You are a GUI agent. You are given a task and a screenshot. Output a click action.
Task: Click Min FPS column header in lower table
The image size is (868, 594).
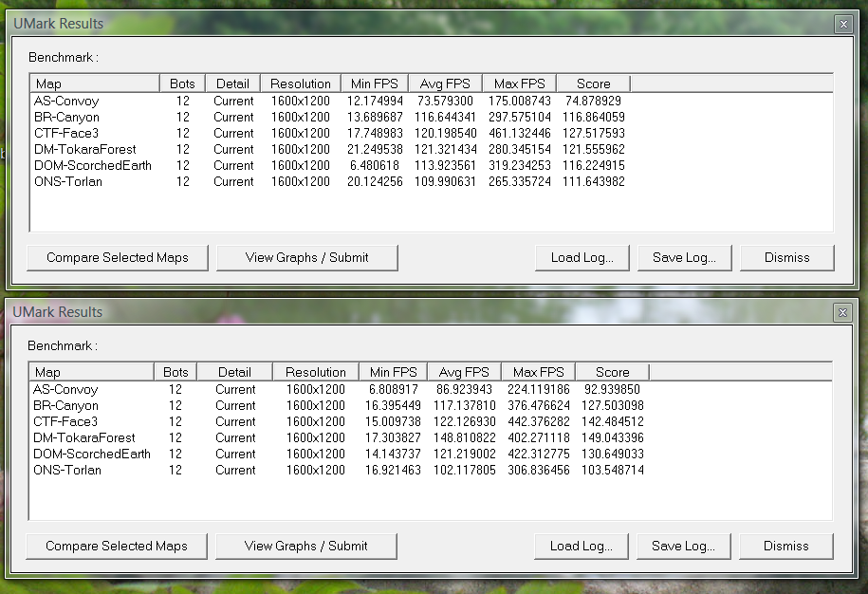point(393,372)
